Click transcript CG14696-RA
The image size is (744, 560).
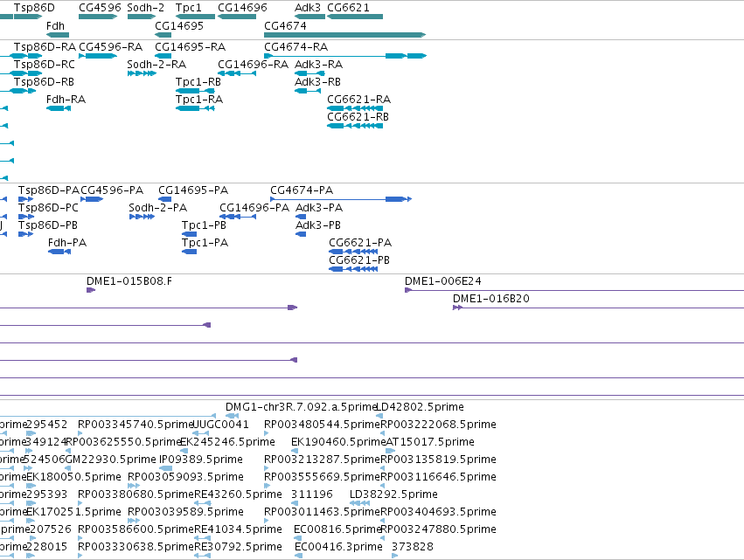[253, 65]
